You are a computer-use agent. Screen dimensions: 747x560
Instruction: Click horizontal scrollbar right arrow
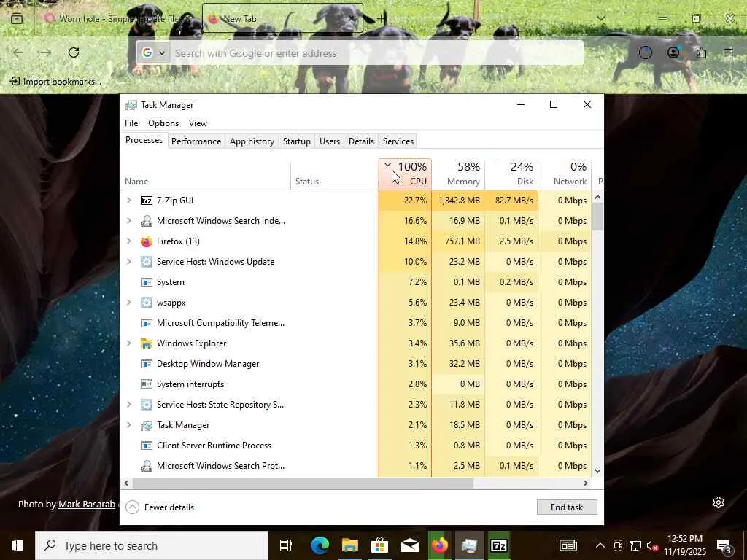click(x=586, y=483)
